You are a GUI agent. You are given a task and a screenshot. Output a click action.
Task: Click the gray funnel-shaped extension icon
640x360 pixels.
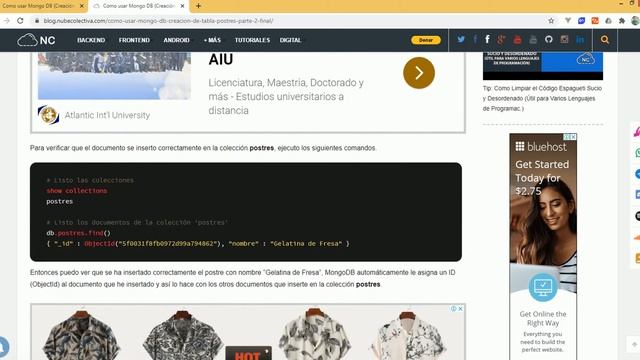click(x=568, y=20)
